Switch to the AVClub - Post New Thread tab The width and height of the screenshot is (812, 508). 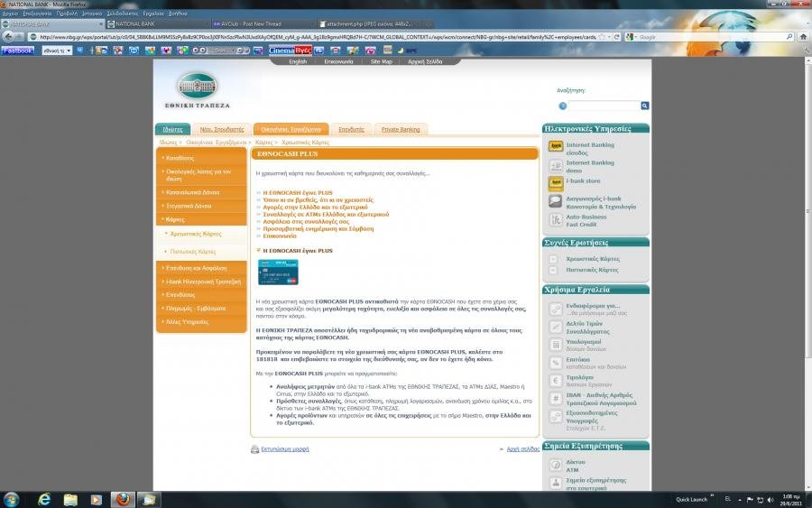coord(263,23)
